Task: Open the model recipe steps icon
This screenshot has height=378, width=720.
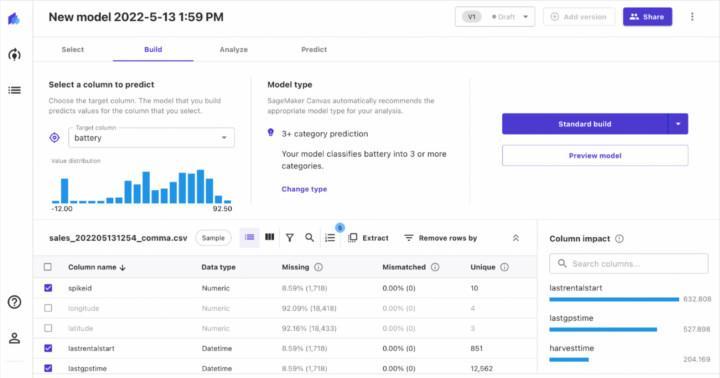Action: (330, 237)
